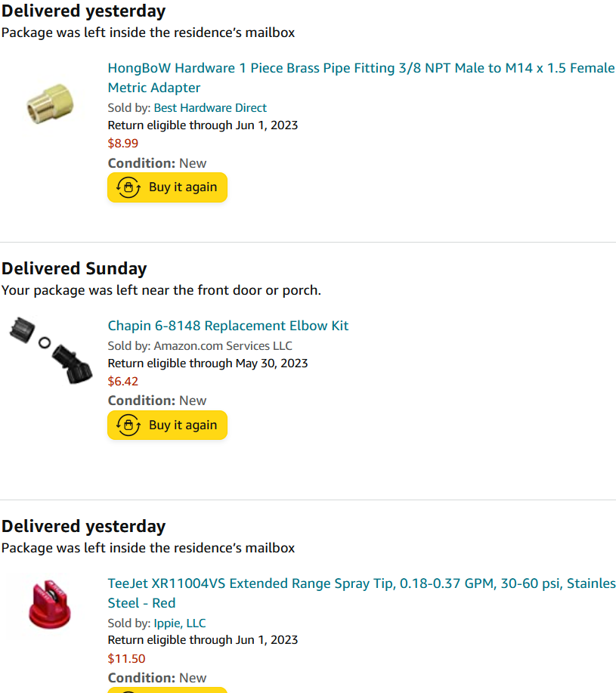
Task: Open the Chapin 6-8148 Replacement Elbow Kit link
Action: 228,326
